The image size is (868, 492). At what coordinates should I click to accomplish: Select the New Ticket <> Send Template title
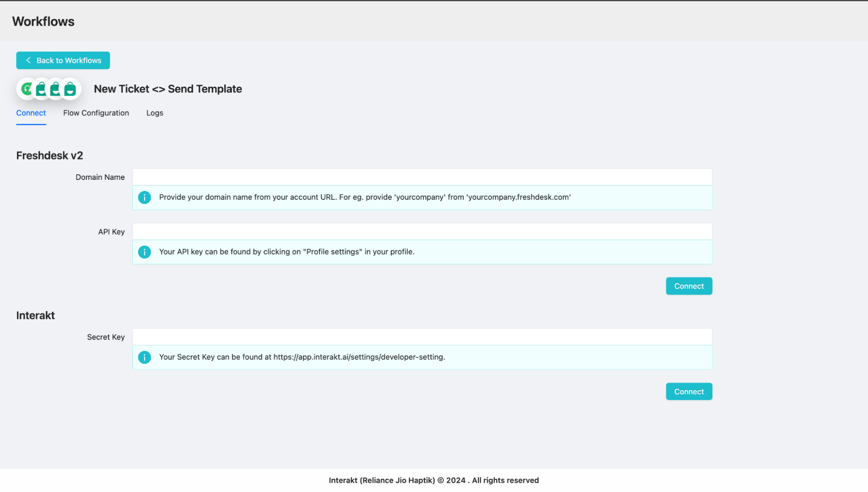tap(168, 89)
